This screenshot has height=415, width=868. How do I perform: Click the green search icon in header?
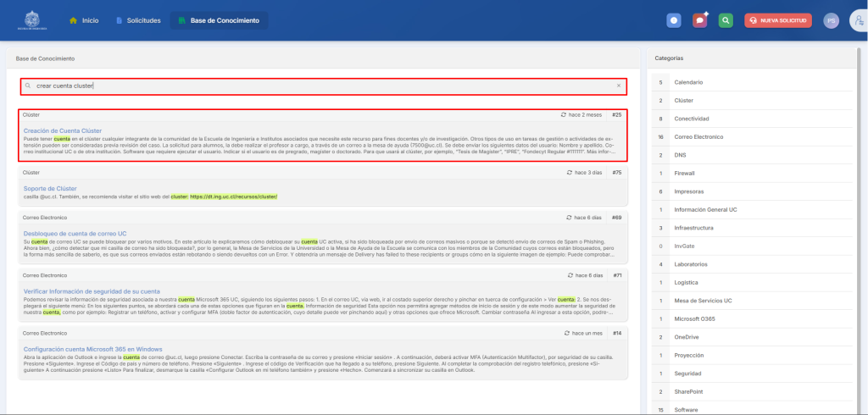(x=726, y=20)
